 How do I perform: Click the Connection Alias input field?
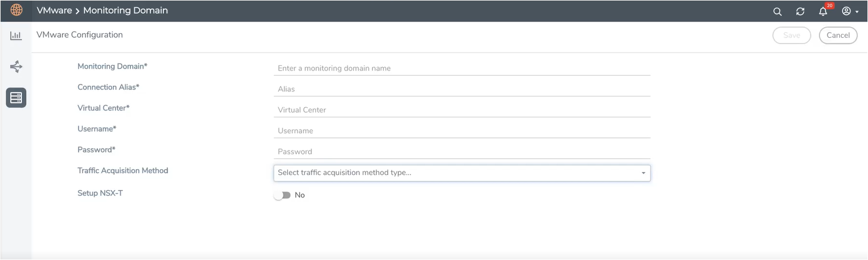461,89
